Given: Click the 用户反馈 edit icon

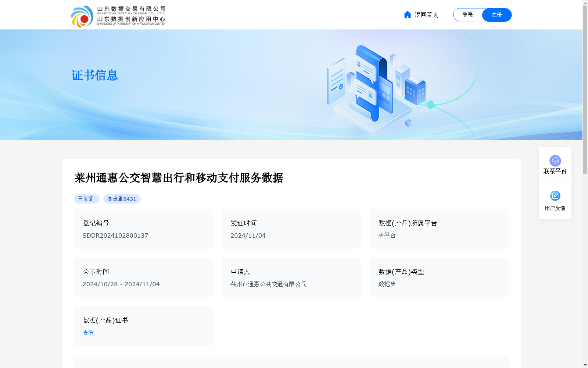Looking at the screenshot, I should [x=555, y=196].
